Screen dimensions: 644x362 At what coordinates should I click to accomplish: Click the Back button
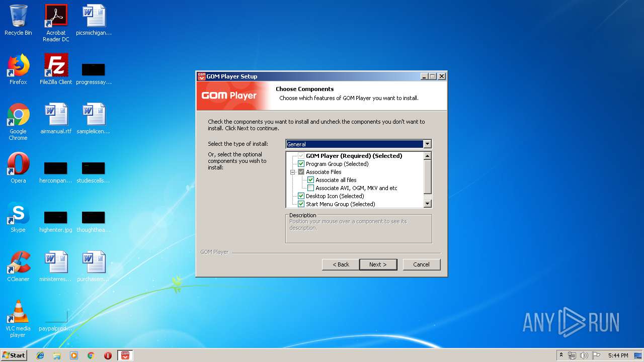click(x=341, y=264)
